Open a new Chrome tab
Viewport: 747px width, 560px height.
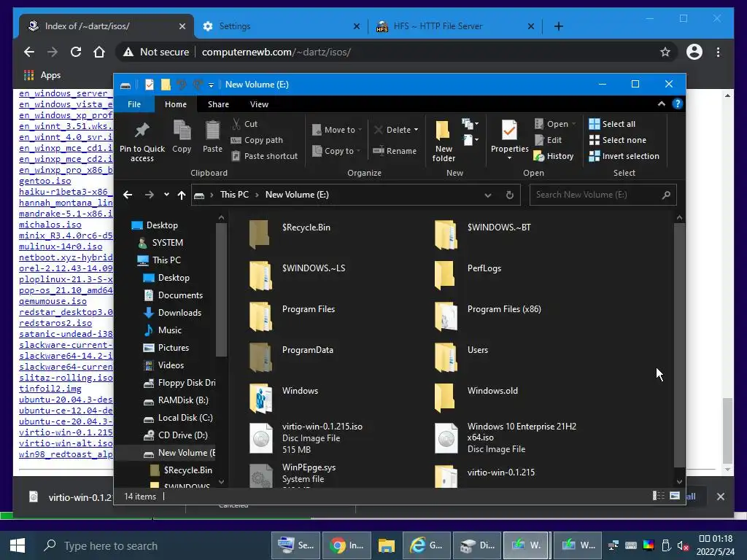(x=558, y=26)
